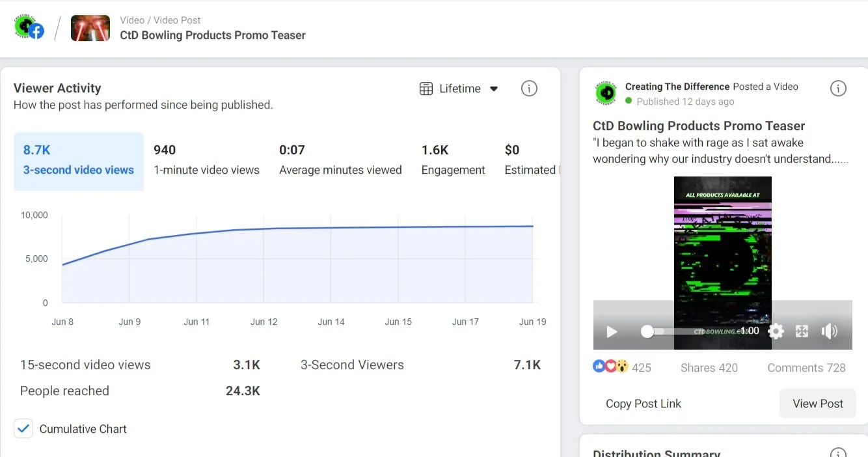This screenshot has width=868, height=457.
Task: Open the calendar icon next to Lifetime
Action: pyautogui.click(x=426, y=88)
